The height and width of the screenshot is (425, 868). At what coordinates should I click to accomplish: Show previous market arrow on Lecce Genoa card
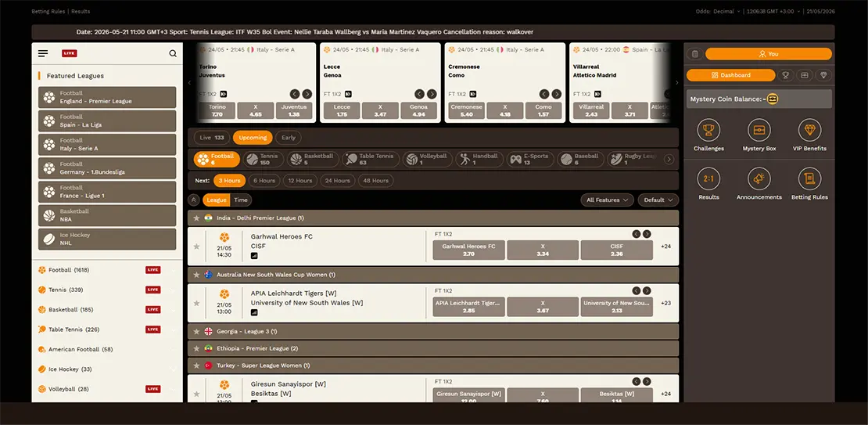[420, 94]
